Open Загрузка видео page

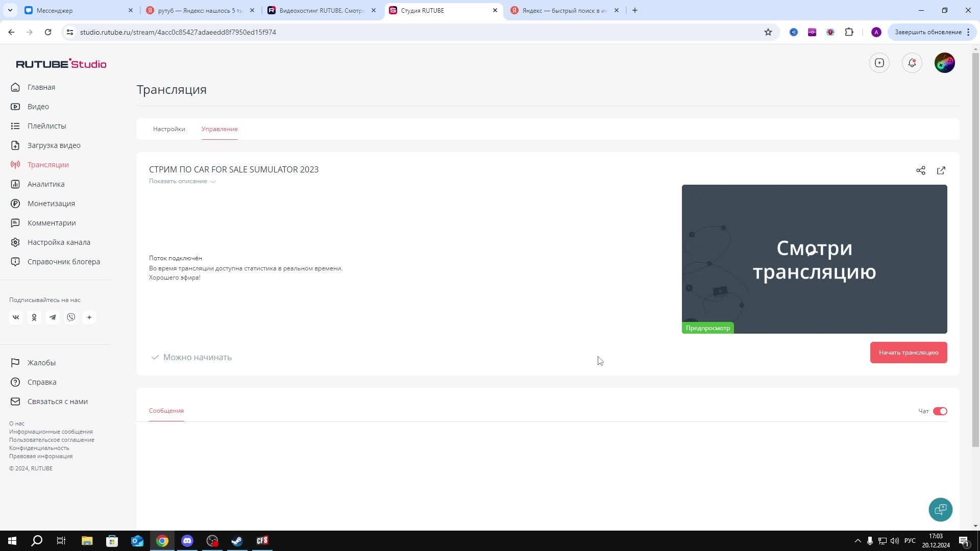tap(54, 145)
